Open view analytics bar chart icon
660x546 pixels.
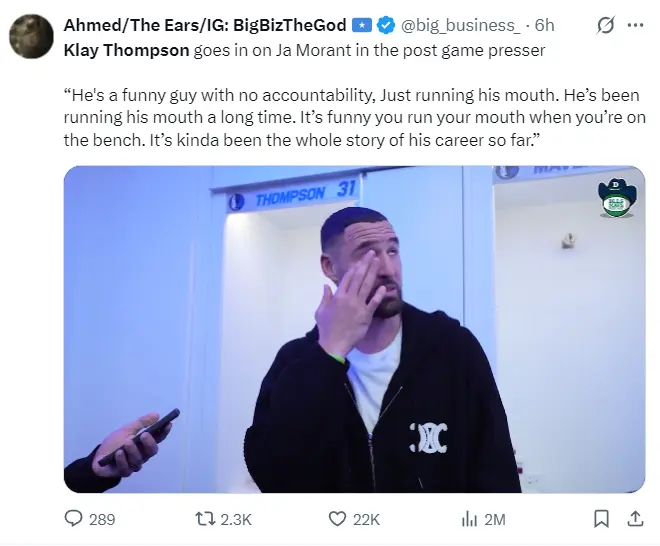pos(467,519)
